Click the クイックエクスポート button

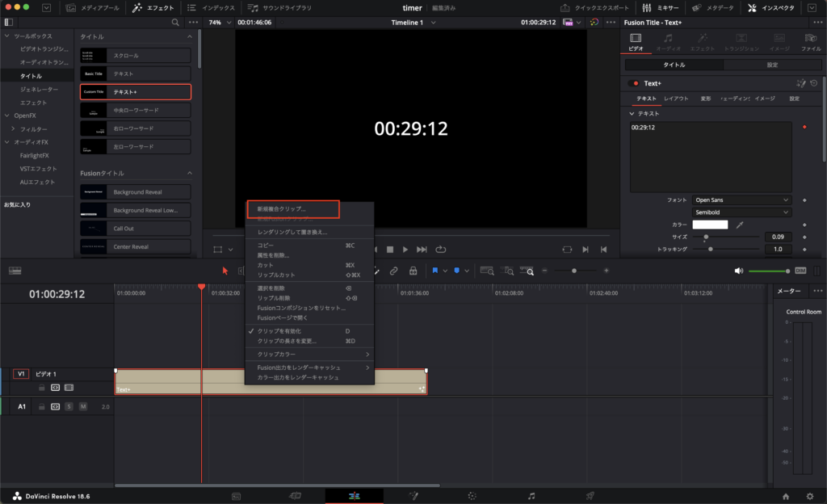tap(597, 7)
